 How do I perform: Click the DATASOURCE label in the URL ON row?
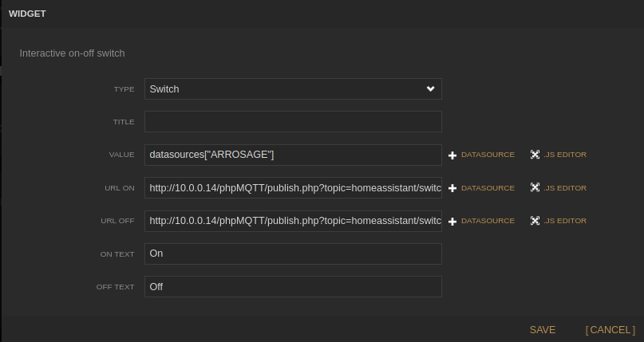[488, 188]
